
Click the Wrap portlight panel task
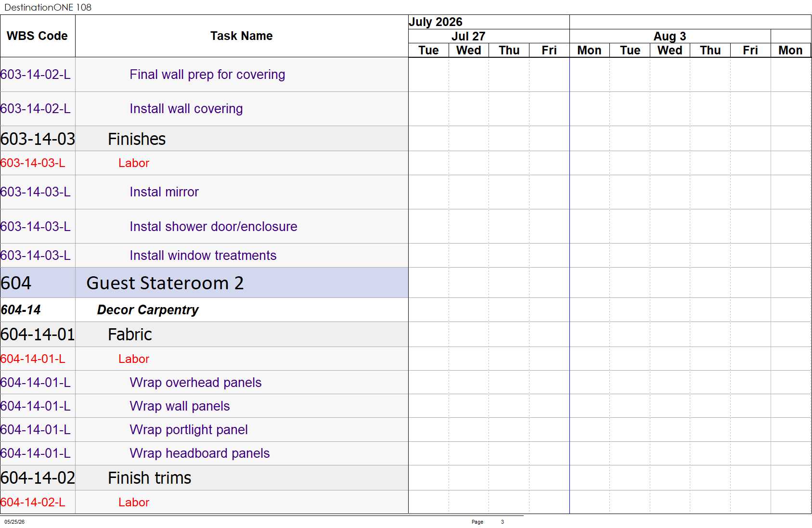coord(189,430)
